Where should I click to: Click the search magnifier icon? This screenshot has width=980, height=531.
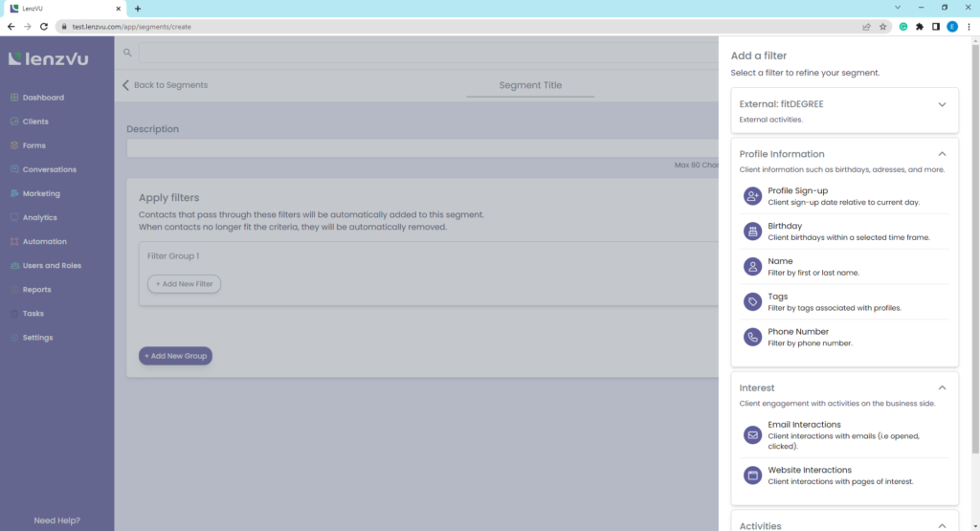pyautogui.click(x=127, y=53)
